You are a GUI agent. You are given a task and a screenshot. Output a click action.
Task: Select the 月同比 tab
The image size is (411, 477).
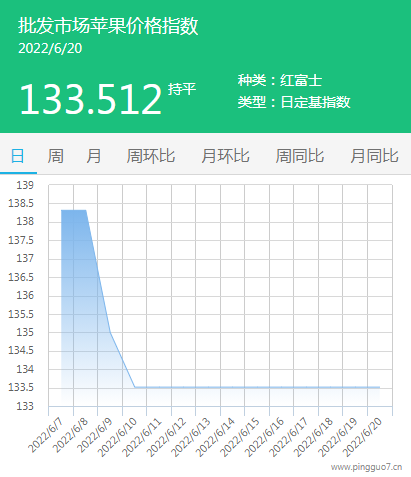point(374,156)
